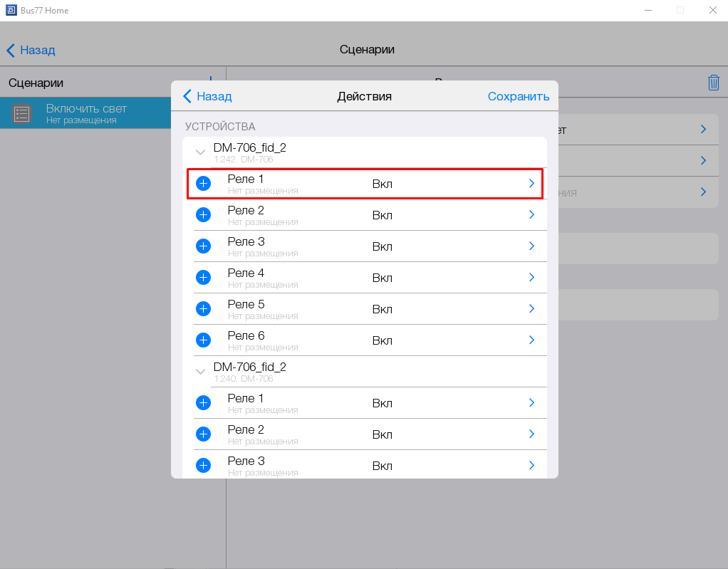Click the plus icon beside Реле 4

203,278
